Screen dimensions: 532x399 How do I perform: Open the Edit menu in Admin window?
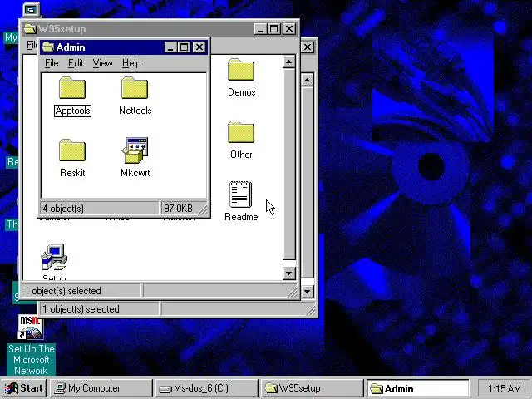click(x=76, y=63)
